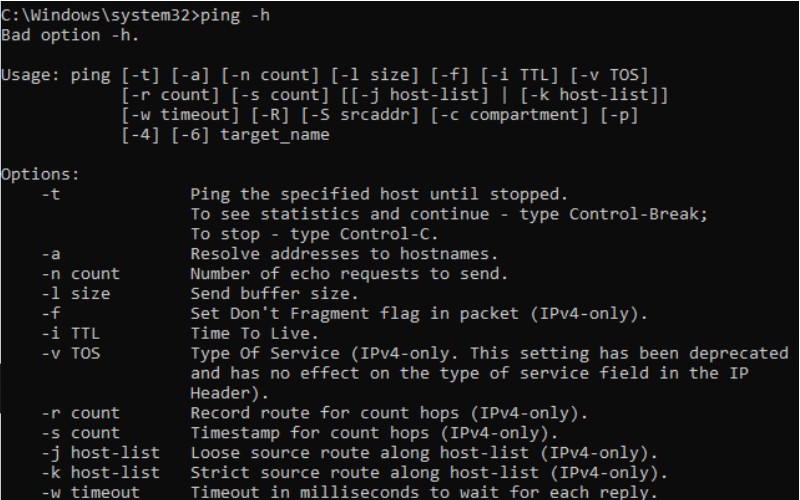Click 'Control-Break' in the -t description
Screen dimensions: 800x500
click(634, 214)
